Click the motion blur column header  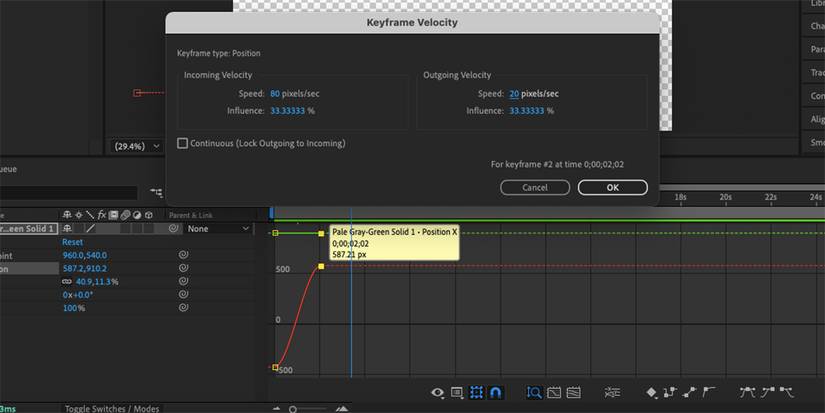[x=125, y=215]
